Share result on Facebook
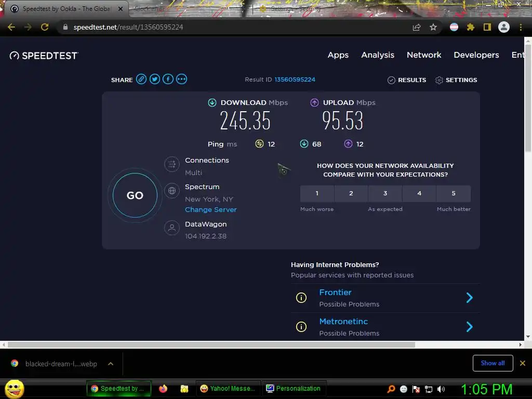 [168, 79]
